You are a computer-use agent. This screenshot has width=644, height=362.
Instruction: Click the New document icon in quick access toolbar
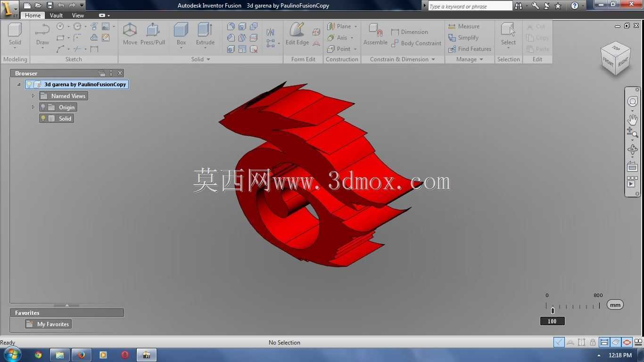[x=27, y=6]
